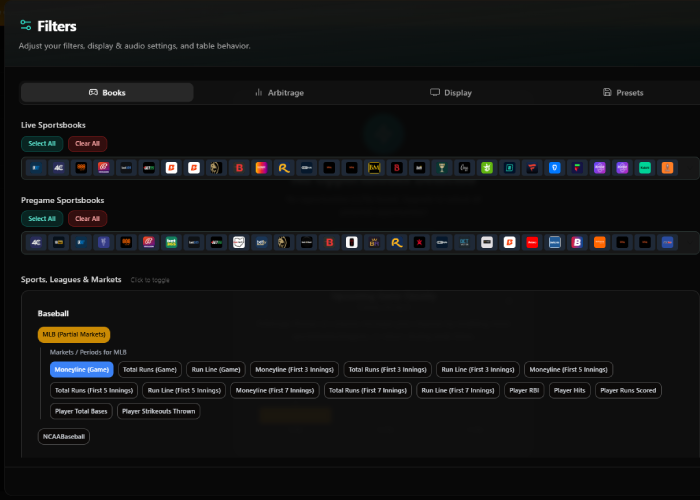Toggle the white icon with black rectangle in Pregame Sportsbooks

(351, 242)
